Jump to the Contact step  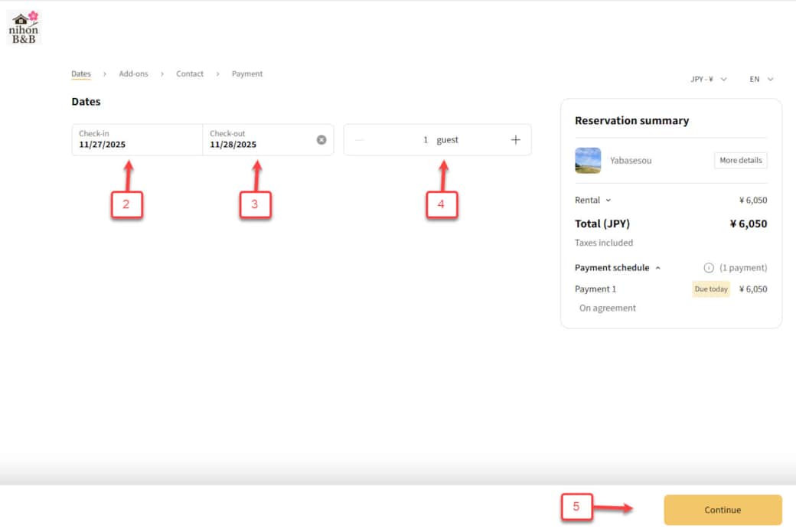[x=190, y=74]
